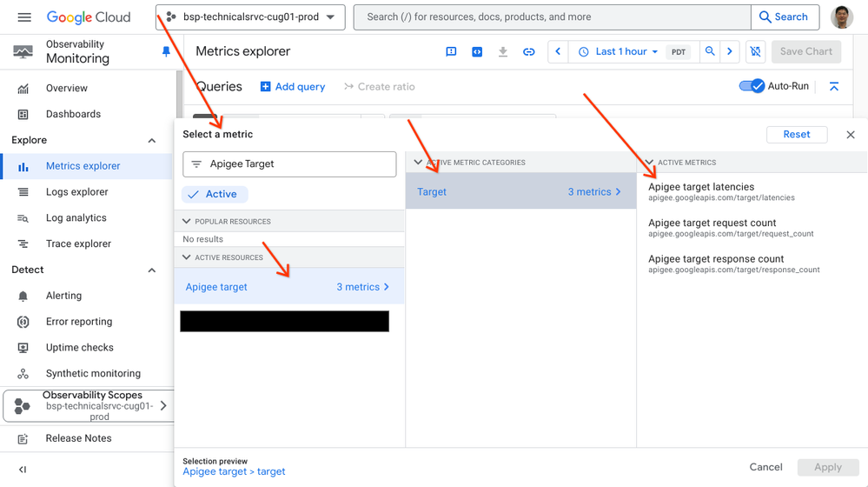This screenshot has width=868, height=487.
Task: Click the download icon
Action: (x=503, y=51)
